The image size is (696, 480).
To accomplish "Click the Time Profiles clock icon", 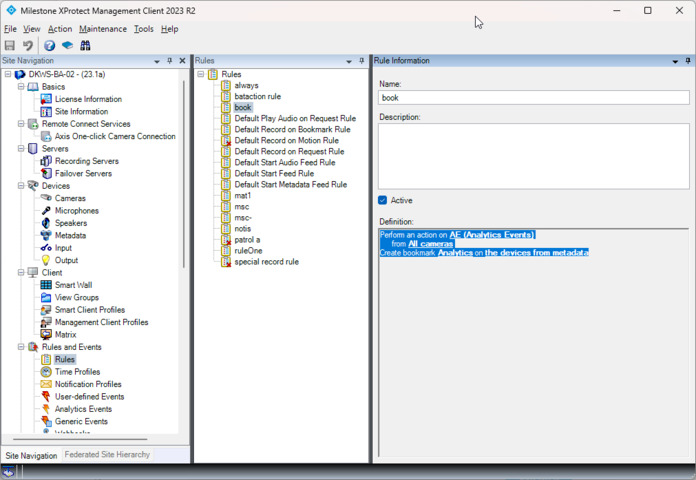I will point(46,372).
